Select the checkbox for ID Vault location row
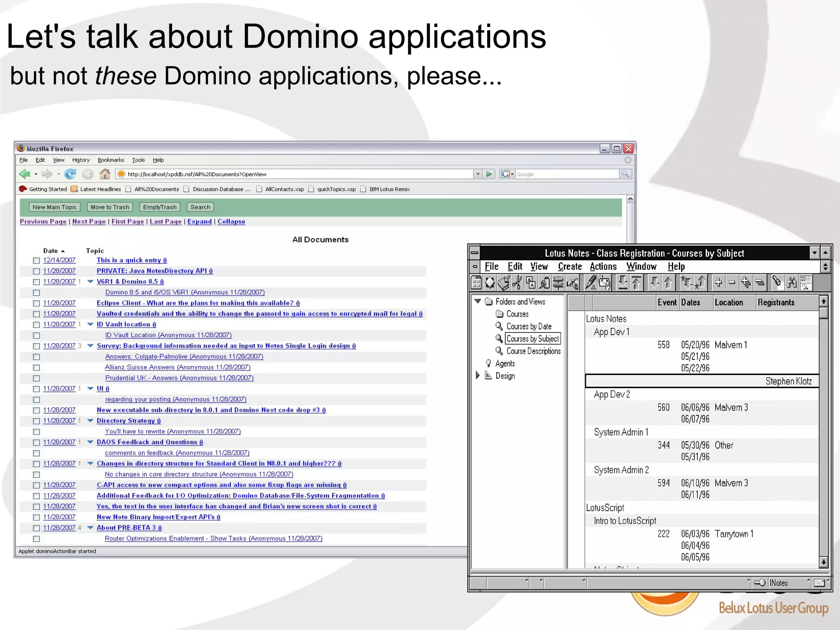840x630 pixels. (x=37, y=325)
